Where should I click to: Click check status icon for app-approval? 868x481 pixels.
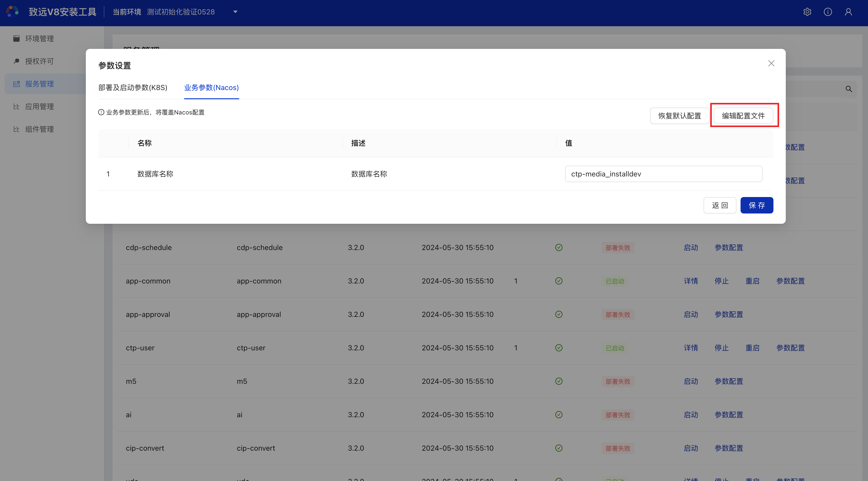tap(559, 314)
